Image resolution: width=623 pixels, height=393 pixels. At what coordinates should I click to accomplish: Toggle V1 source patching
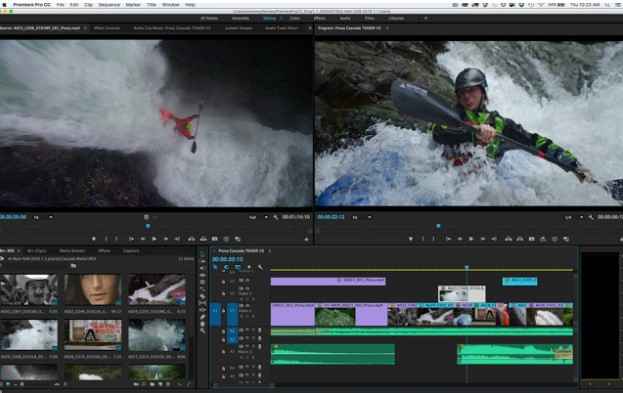[215, 314]
